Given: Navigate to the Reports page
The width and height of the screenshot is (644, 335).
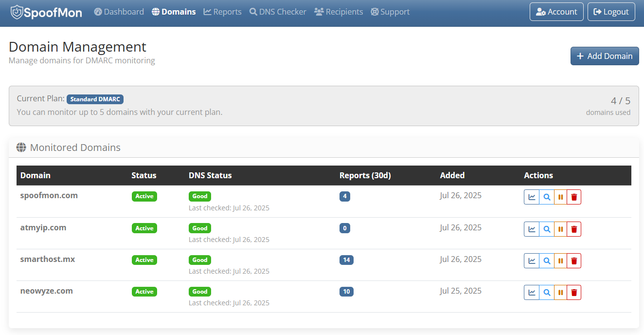Looking at the screenshot, I should coord(222,12).
